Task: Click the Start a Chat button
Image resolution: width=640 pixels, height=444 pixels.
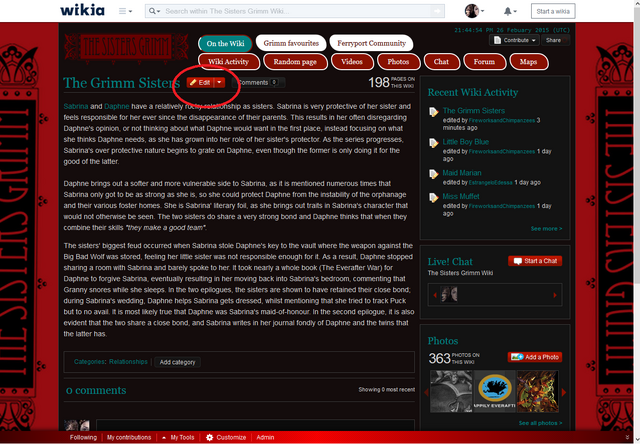Action: [x=535, y=261]
